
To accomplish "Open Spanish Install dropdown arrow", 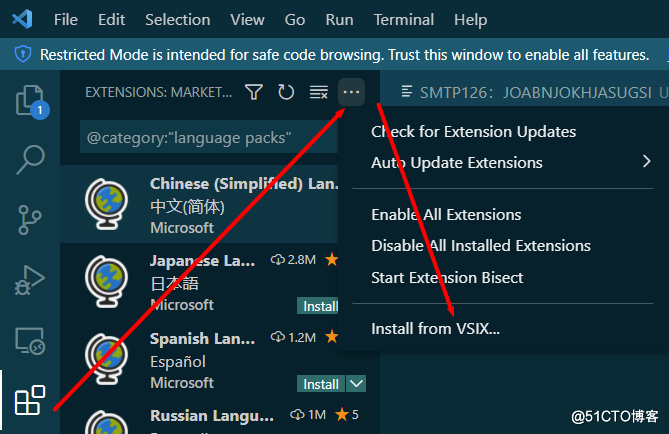I will [x=356, y=384].
